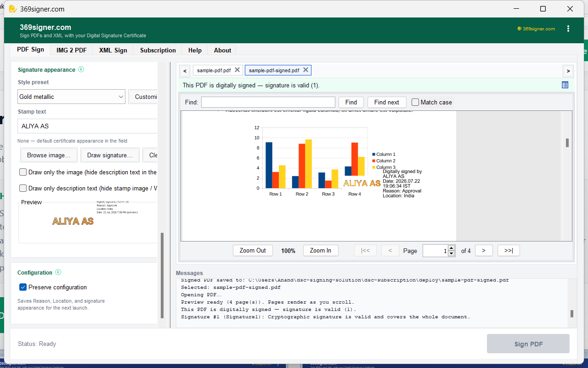Viewport: 588px width, 368px height.
Task: Open the XML Sign tab
Action: (113, 50)
